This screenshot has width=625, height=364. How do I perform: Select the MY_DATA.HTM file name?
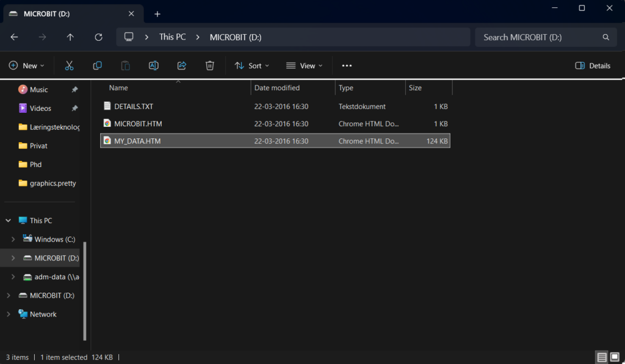[137, 141]
